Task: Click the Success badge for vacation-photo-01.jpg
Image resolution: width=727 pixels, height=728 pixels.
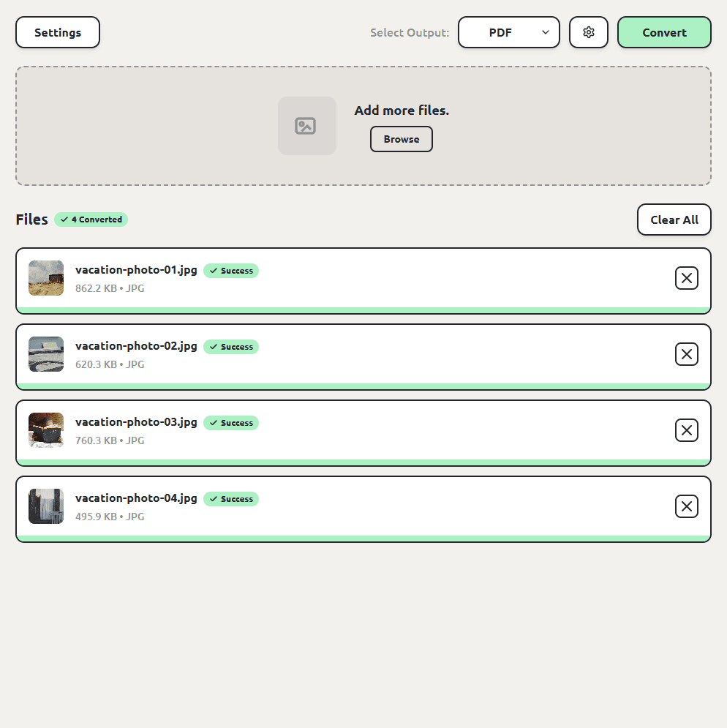Action: 231,271
